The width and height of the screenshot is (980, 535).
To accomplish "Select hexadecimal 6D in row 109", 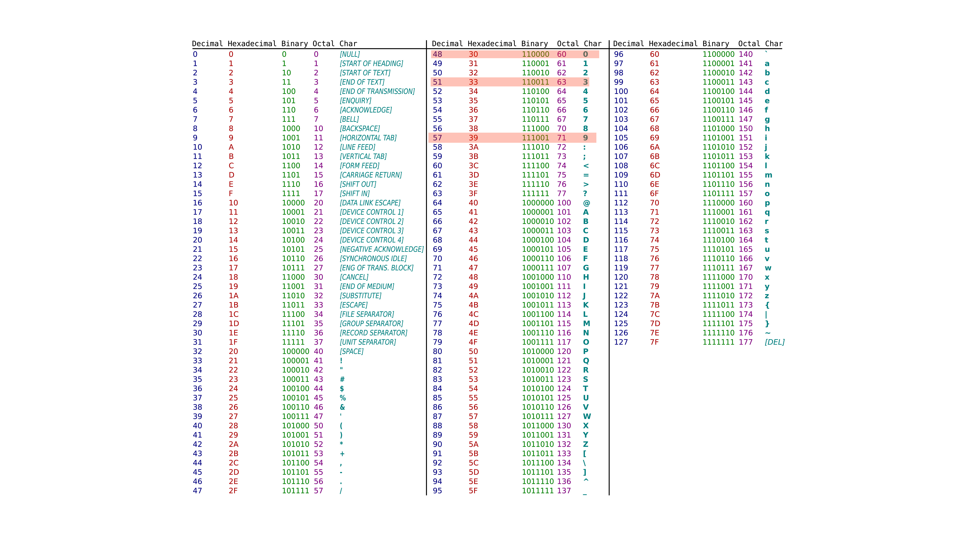I will click(x=655, y=175).
